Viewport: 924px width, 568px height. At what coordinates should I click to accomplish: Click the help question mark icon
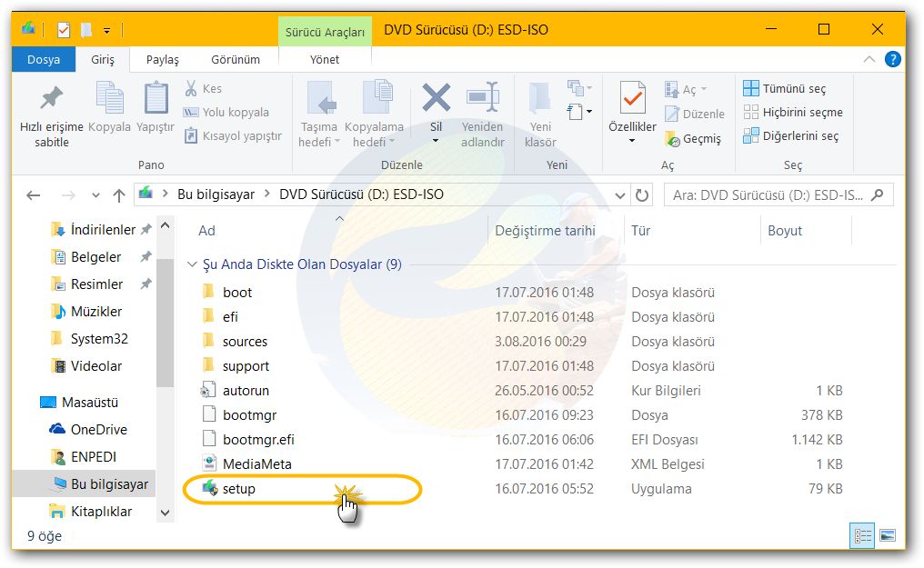tap(893, 59)
